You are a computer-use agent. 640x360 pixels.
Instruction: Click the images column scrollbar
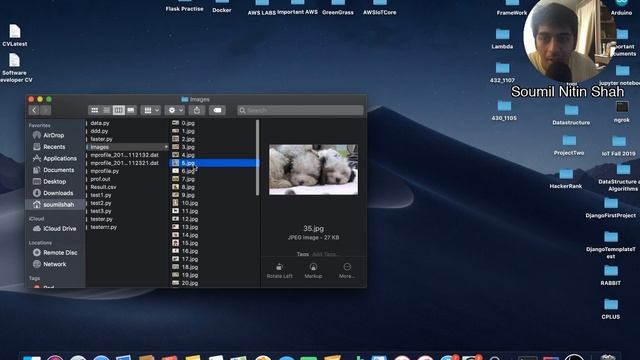pos(258,158)
